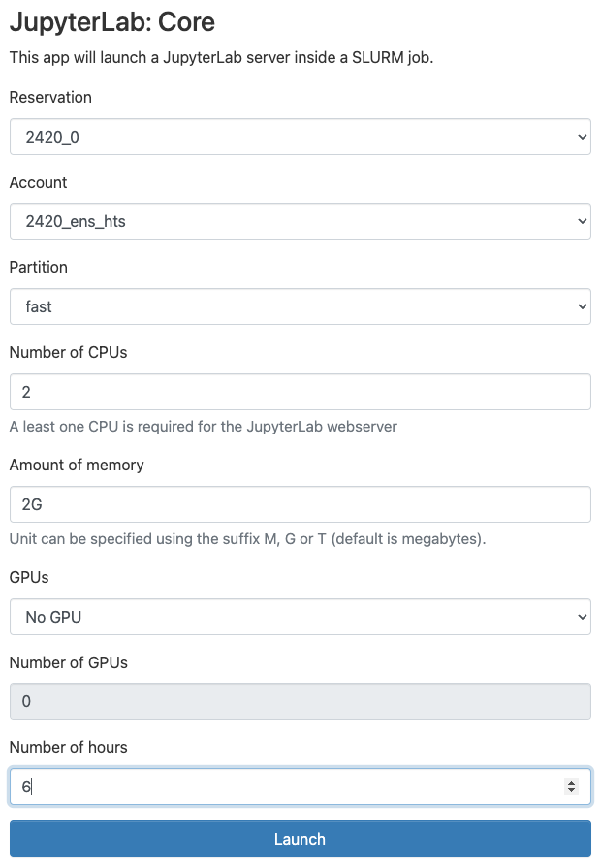This screenshot has height=868, width=601.
Task: Click the Number of CPUs input field
Action: 291,392
